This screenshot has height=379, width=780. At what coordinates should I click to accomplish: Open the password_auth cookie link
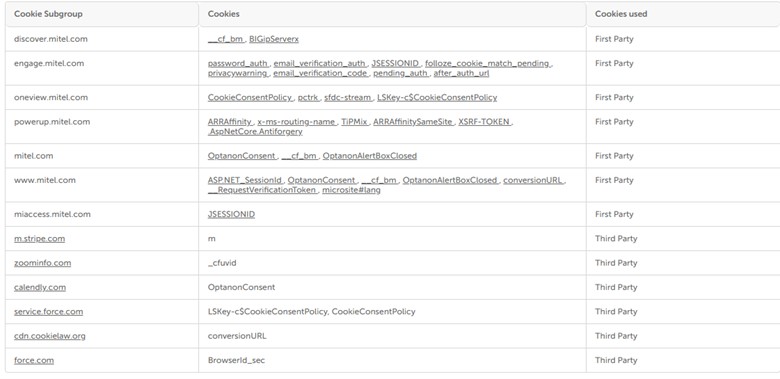(x=238, y=64)
